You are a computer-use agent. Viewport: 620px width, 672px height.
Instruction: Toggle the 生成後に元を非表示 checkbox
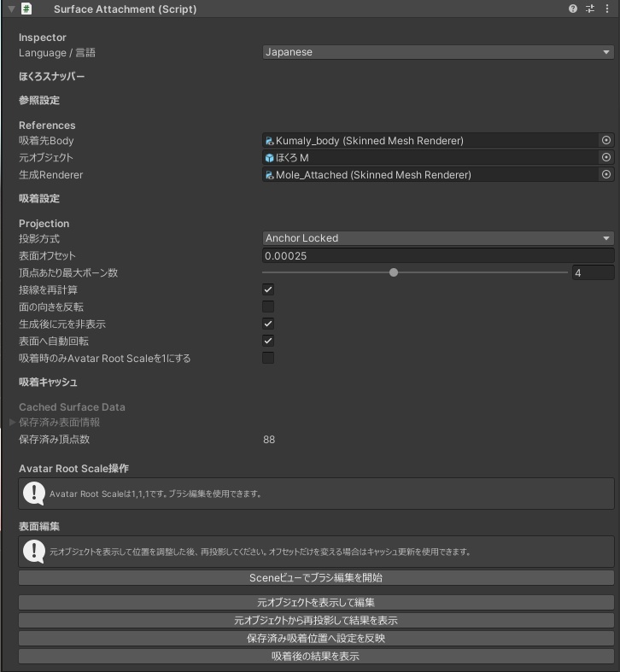pos(268,324)
